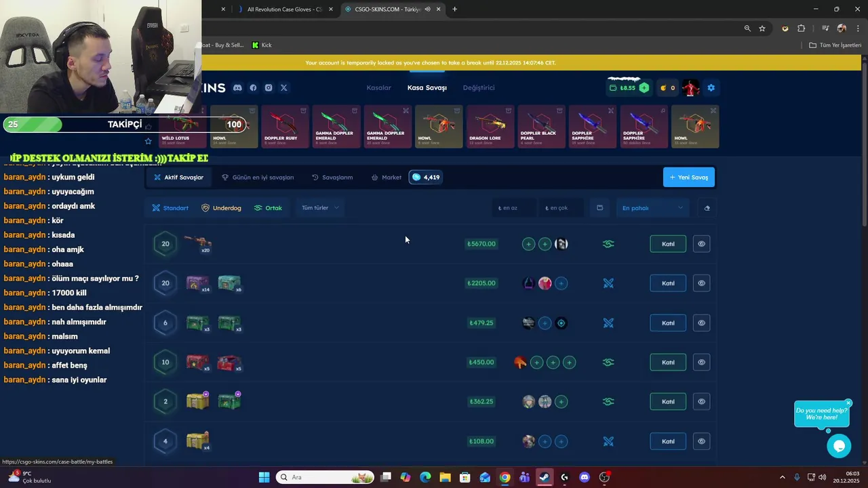Image resolution: width=868 pixels, height=488 pixels.
Task: Click the Yeni Savaş button
Action: click(688, 178)
